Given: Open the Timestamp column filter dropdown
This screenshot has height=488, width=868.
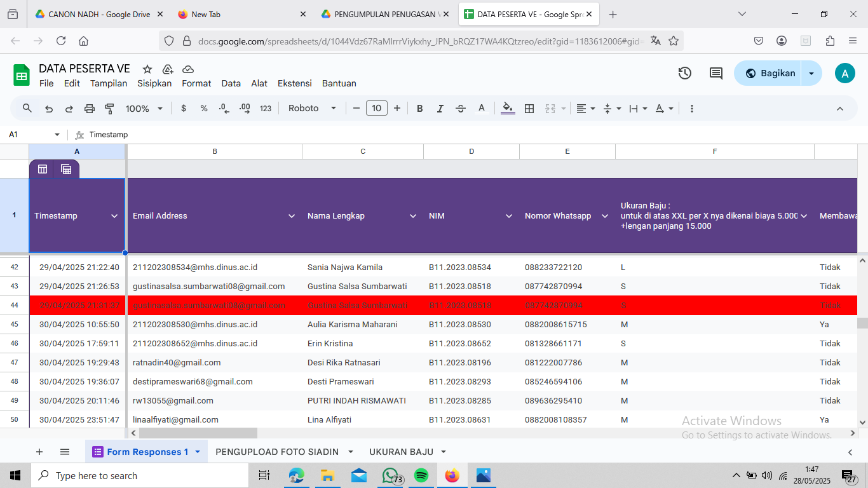Looking at the screenshot, I should point(114,216).
